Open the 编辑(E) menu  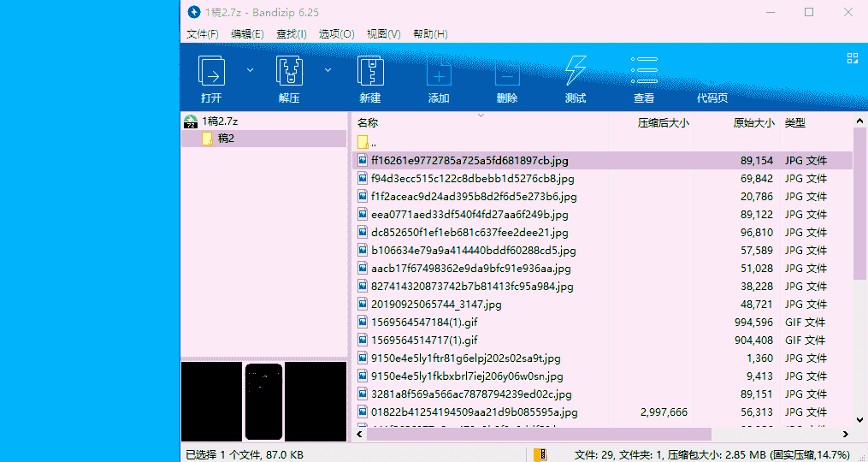pyautogui.click(x=247, y=33)
